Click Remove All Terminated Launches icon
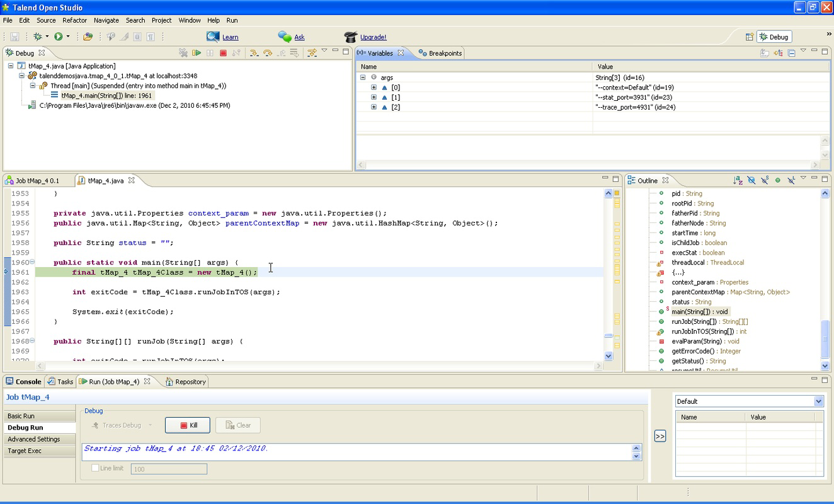834x504 pixels. click(183, 53)
